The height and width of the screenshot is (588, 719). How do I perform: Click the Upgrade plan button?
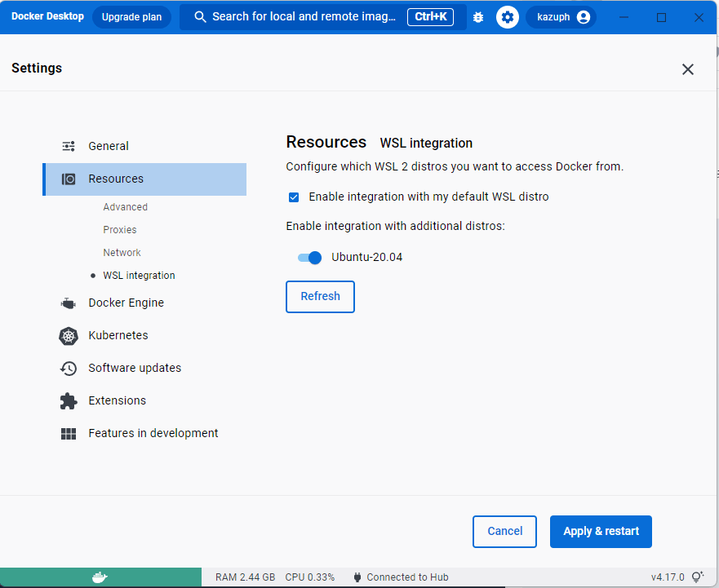(131, 17)
